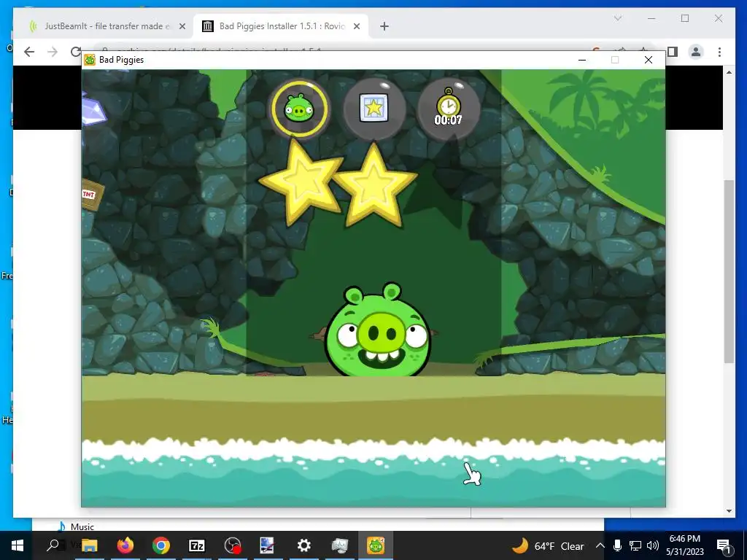The height and width of the screenshot is (560, 747).
Task: Open OBS Studio from taskbar
Action: click(x=233, y=545)
